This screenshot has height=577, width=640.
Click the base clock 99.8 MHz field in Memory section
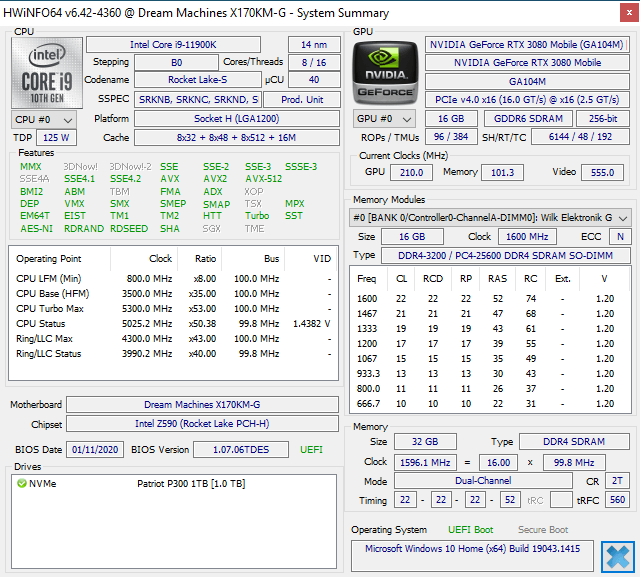coord(574,463)
